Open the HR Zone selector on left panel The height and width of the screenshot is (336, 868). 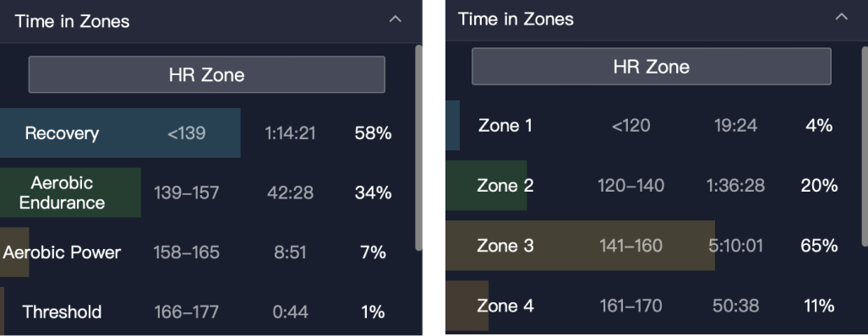(x=206, y=74)
